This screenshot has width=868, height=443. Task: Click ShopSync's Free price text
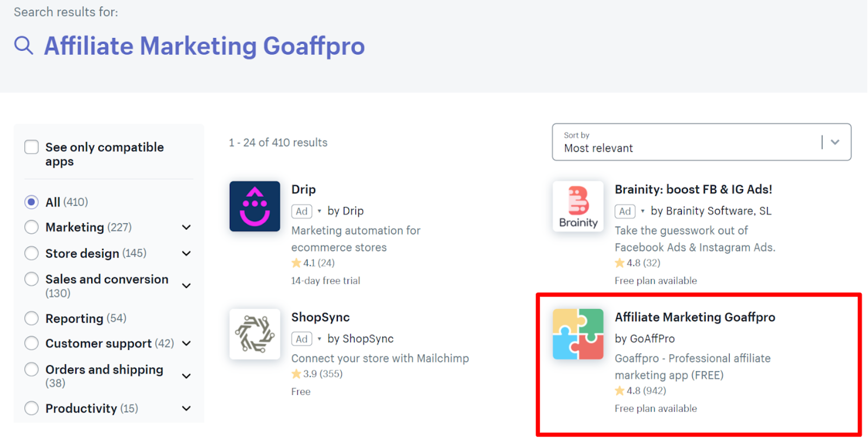301,392
